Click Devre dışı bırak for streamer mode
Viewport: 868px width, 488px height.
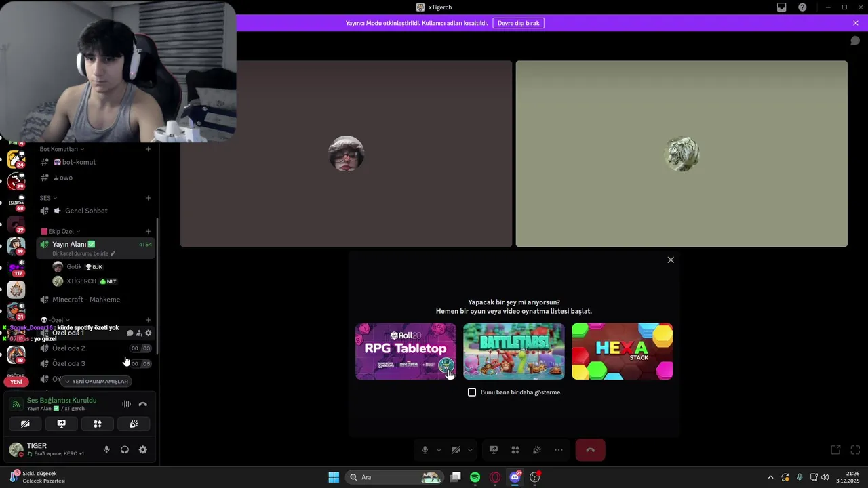point(518,23)
